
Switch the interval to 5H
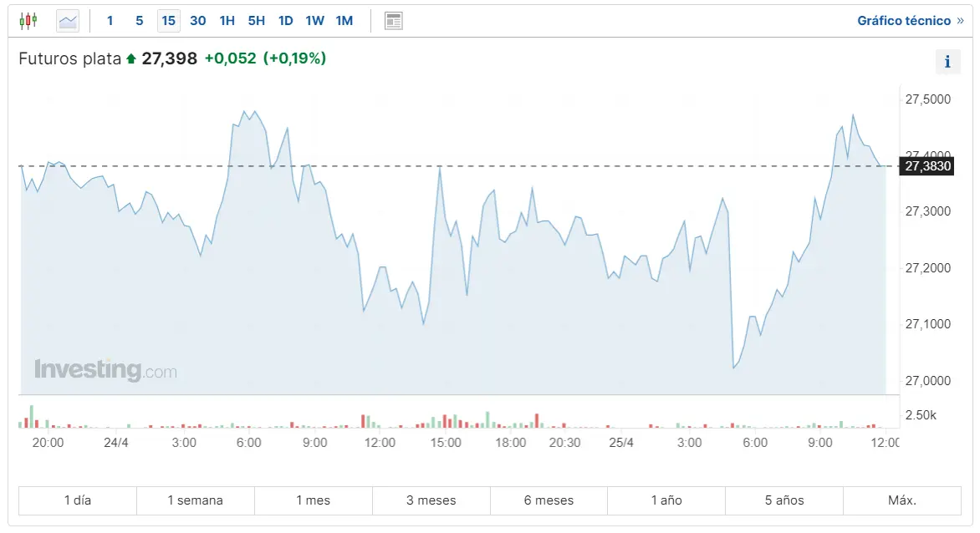[x=256, y=21]
